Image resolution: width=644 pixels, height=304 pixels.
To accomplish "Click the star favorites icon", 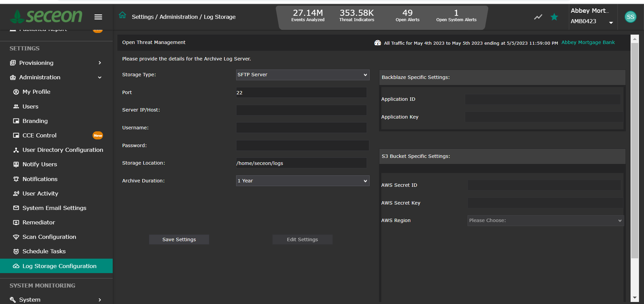I will [554, 16].
